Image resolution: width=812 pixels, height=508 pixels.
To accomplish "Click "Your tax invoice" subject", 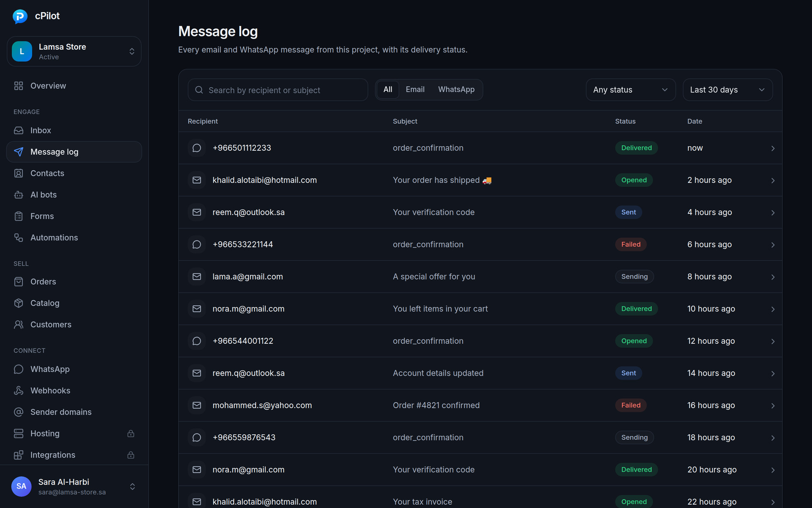I will coord(422,502).
